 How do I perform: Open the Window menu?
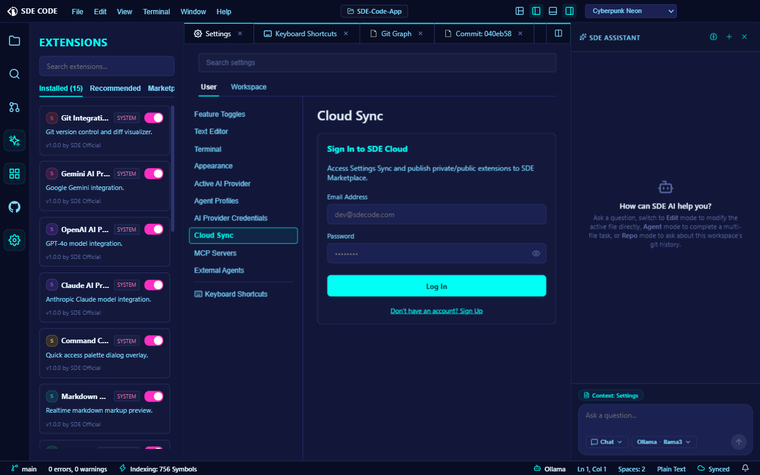pos(193,11)
